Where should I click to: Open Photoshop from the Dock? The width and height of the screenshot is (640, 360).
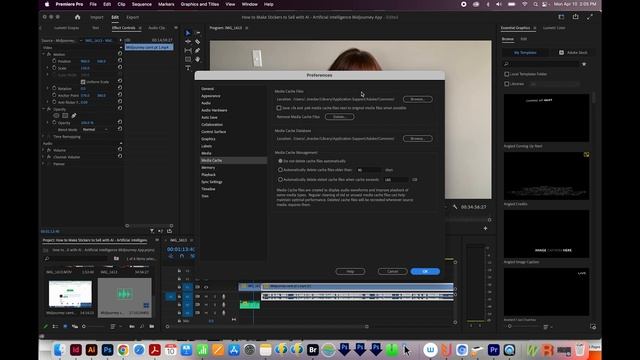tap(107, 350)
